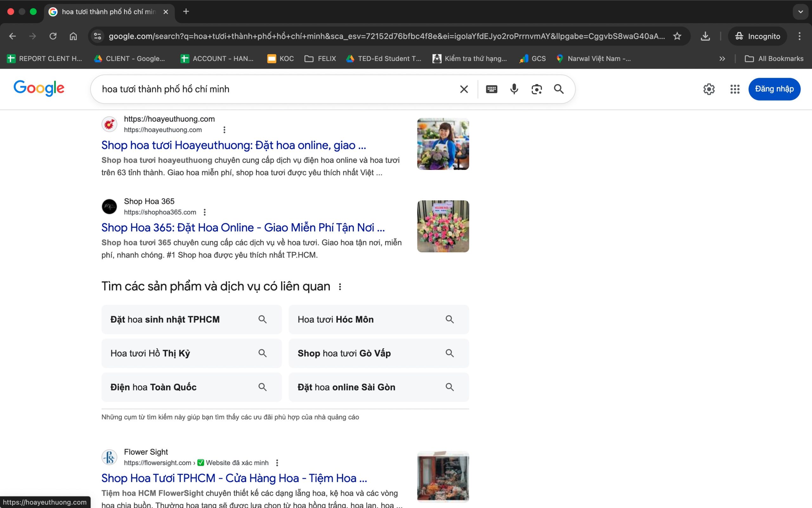Open the GCS bookmark
This screenshot has height=508, width=812.
click(x=533, y=59)
